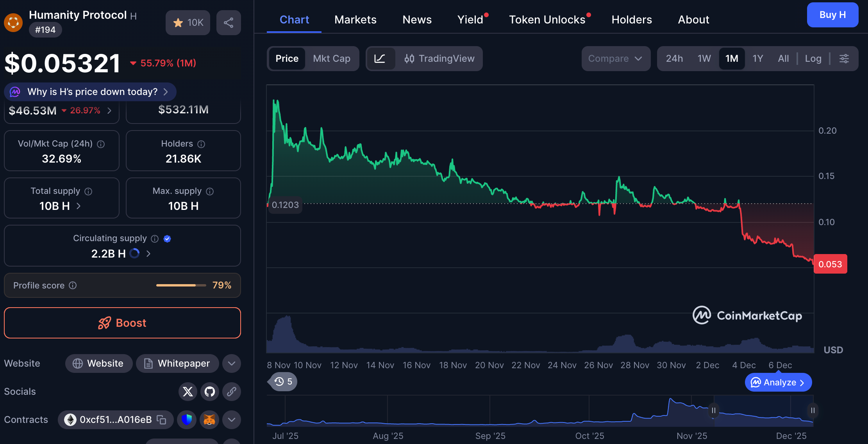Select the line chart icon

(380, 59)
